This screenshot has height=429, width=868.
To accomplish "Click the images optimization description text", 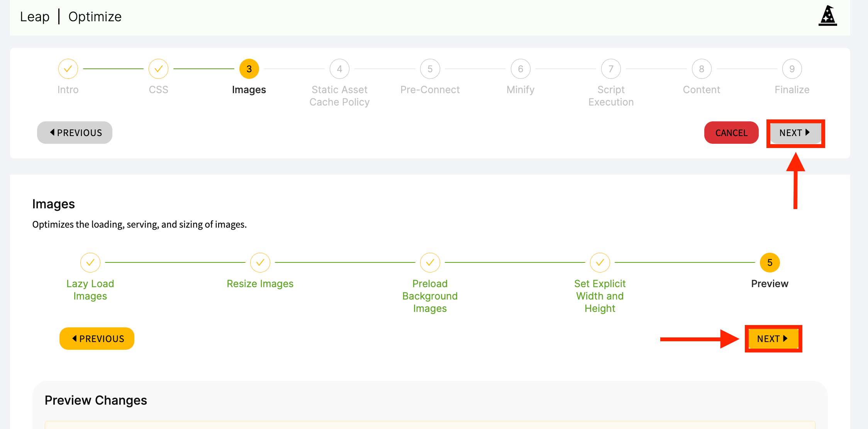I will (x=139, y=225).
